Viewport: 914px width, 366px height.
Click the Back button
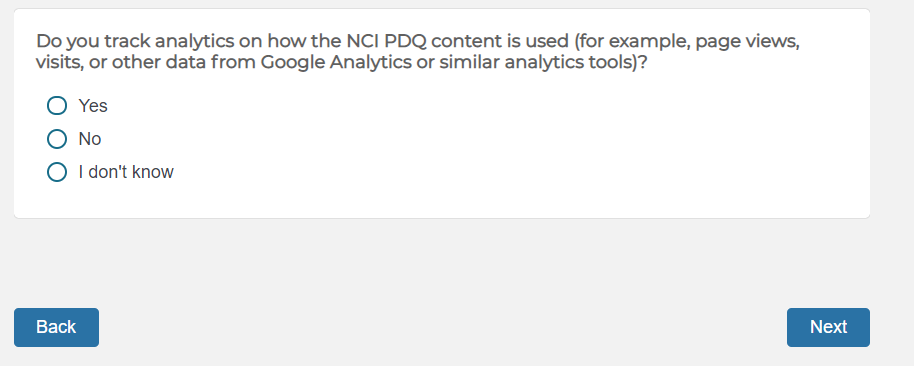coord(57,327)
